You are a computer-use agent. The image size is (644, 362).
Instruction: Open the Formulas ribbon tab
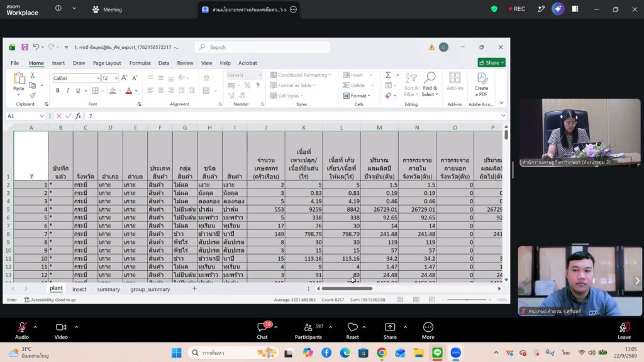point(140,63)
